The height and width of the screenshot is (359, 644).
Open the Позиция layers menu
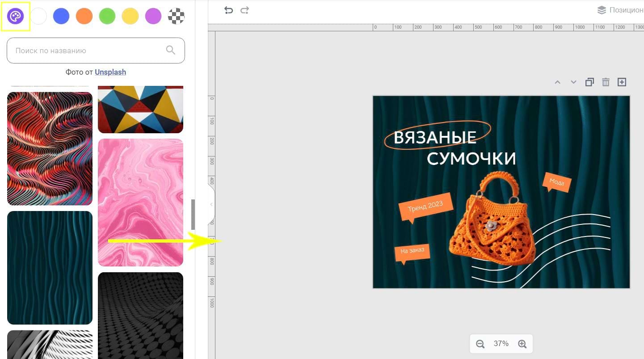[x=620, y=10]
